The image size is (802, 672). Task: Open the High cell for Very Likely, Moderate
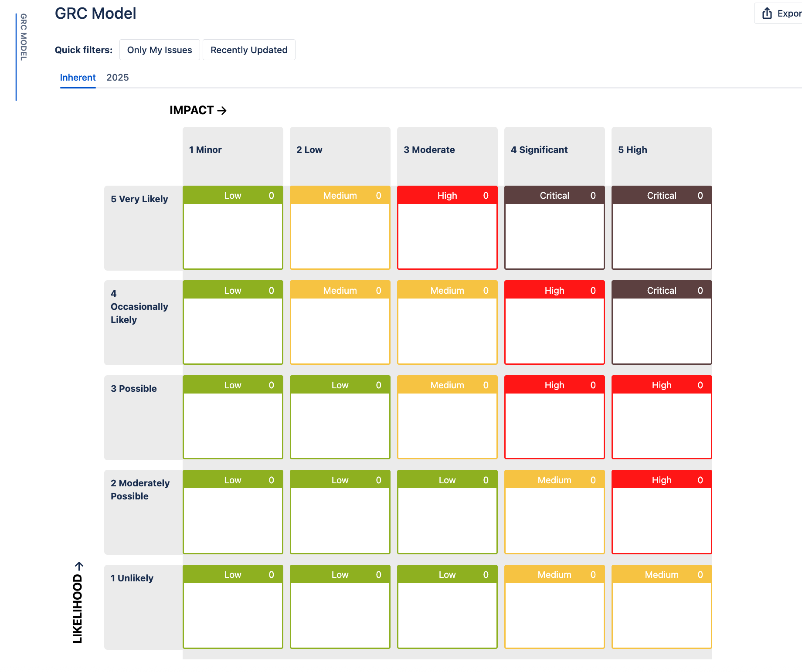[x=447, y=227]
